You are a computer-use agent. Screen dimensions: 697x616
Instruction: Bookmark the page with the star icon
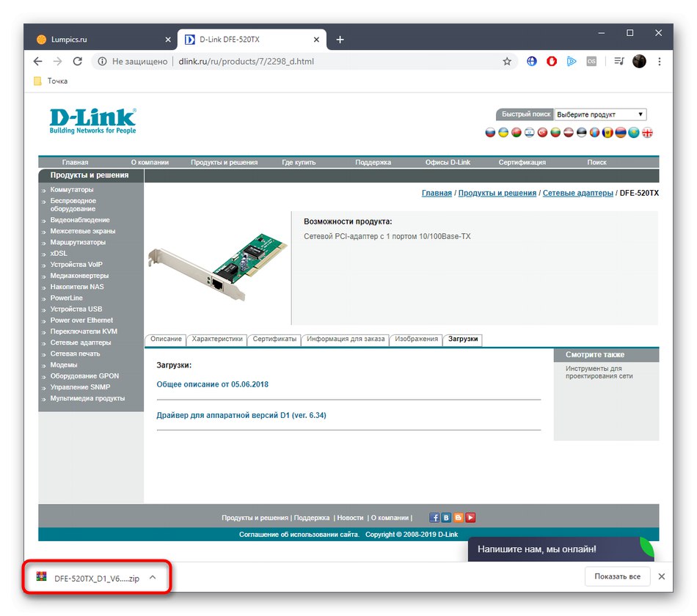507,62
